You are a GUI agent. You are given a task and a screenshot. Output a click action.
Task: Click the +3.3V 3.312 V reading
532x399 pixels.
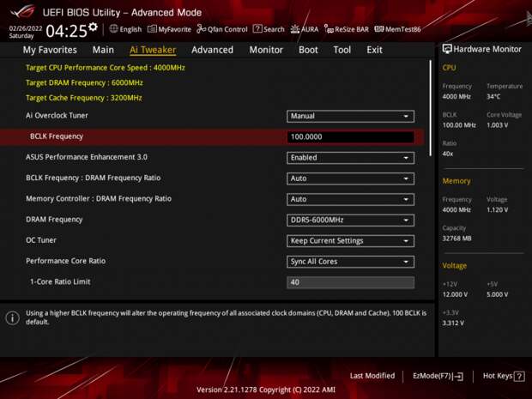[453, 323]
